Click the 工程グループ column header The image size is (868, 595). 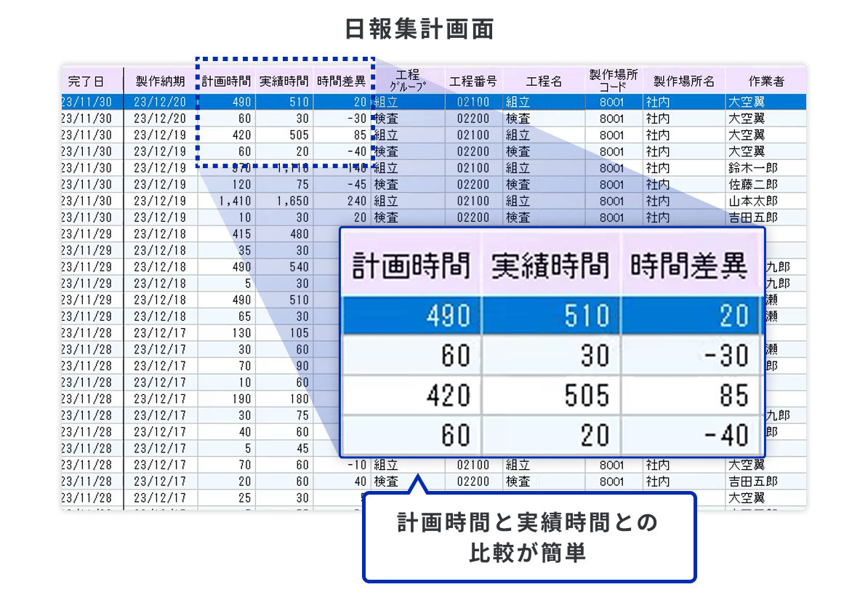tap(408, 81)
